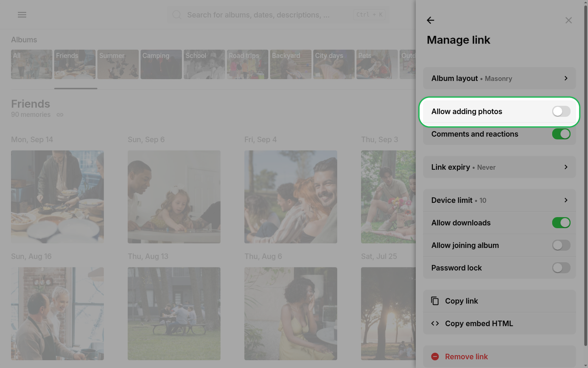Enable Allow joining album toggle
The width and height of the screenshot is (588, 368).
561,245
